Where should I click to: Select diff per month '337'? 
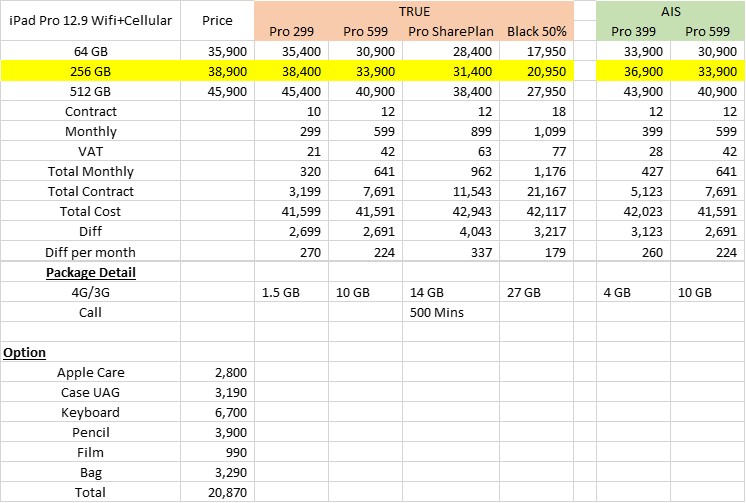[451, 252]
